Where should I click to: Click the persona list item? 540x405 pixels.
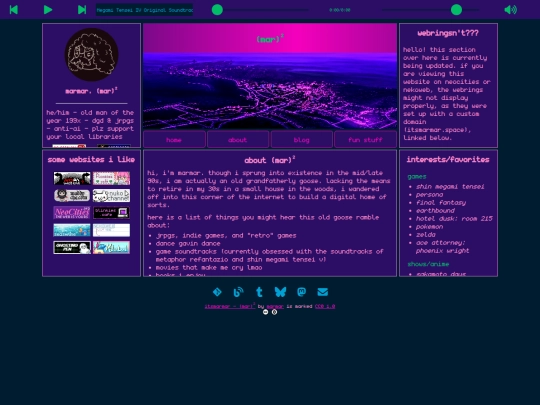pos(429,195)
